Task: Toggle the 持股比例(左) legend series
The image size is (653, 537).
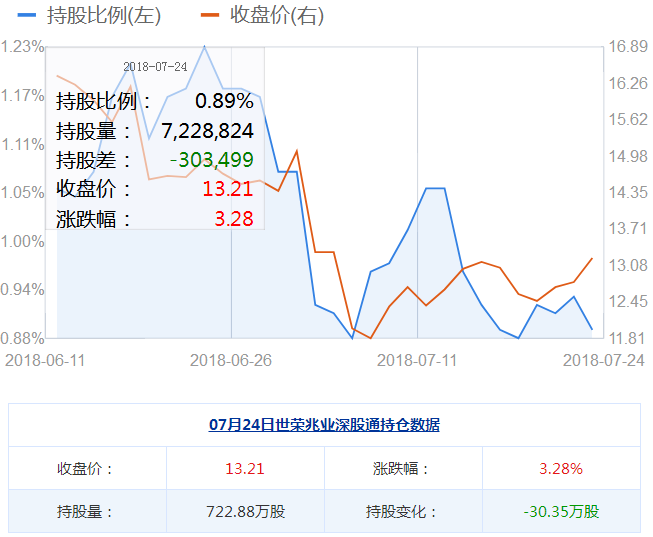Action: (89, 15)
